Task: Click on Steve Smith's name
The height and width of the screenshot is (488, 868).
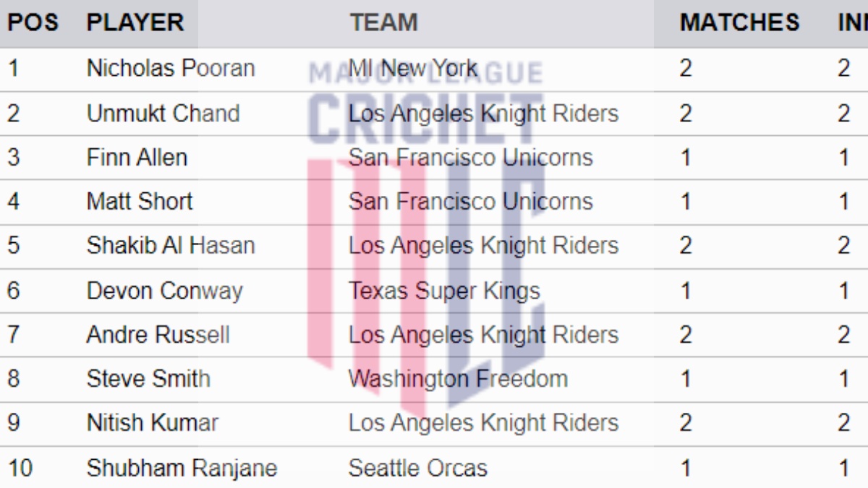Action: pos(148,379)
